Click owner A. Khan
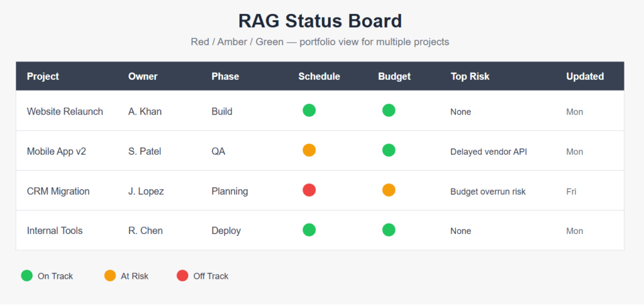The image size is (644, 307). coord(145,112)
